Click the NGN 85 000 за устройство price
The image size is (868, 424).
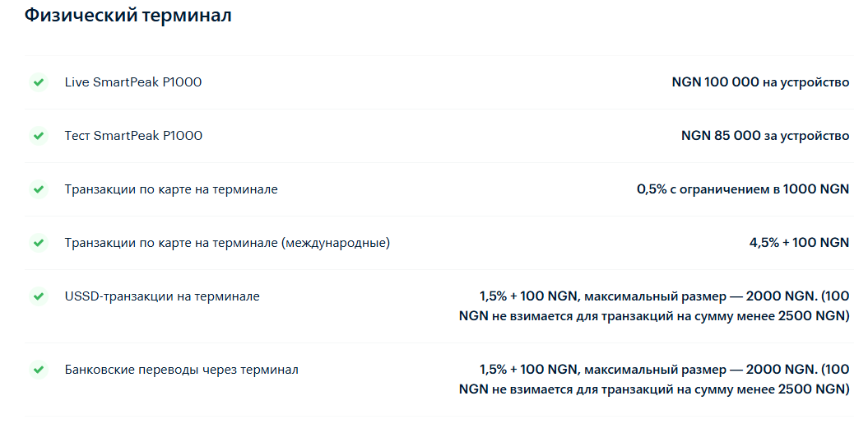765,136
